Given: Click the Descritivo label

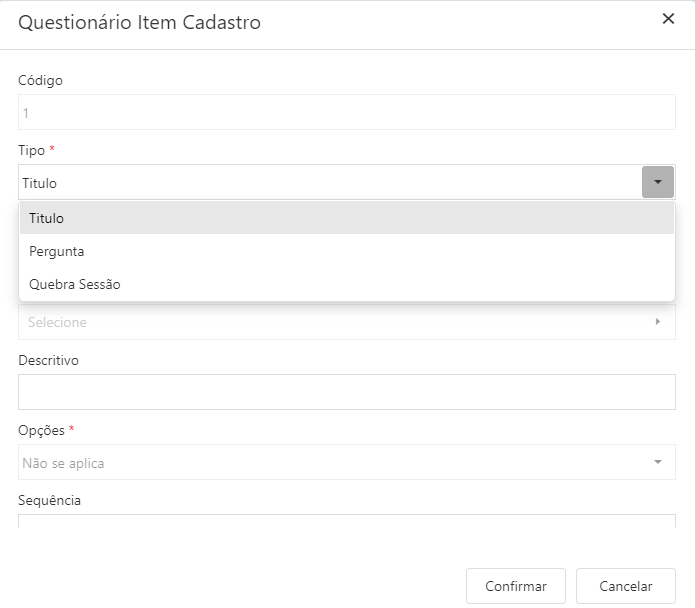Looking at the screenshot, I should pos(48,360).
